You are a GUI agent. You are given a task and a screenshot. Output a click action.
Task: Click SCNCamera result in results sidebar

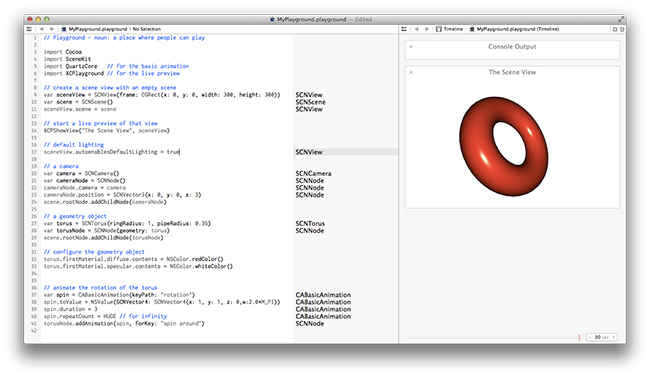click(x=313, y=173)
